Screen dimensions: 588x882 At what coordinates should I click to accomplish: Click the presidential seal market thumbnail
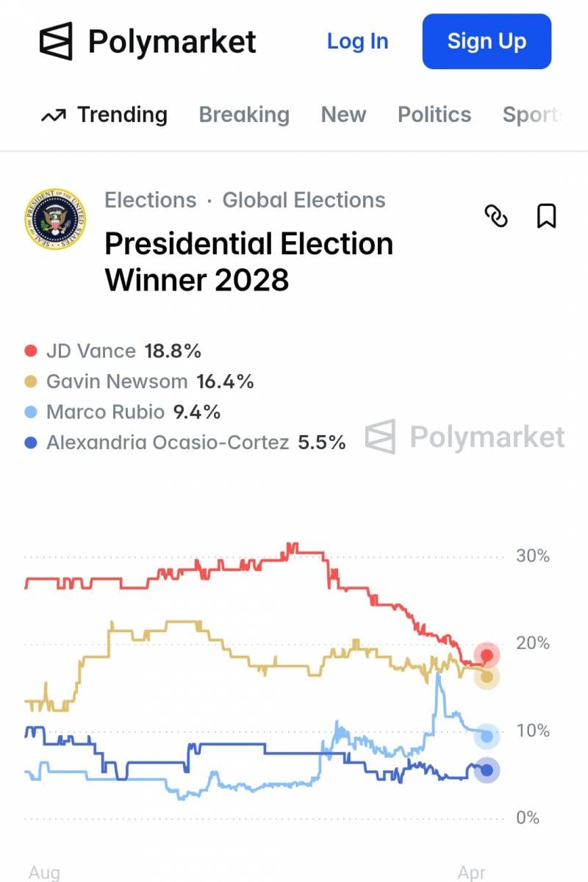[55, 218]
